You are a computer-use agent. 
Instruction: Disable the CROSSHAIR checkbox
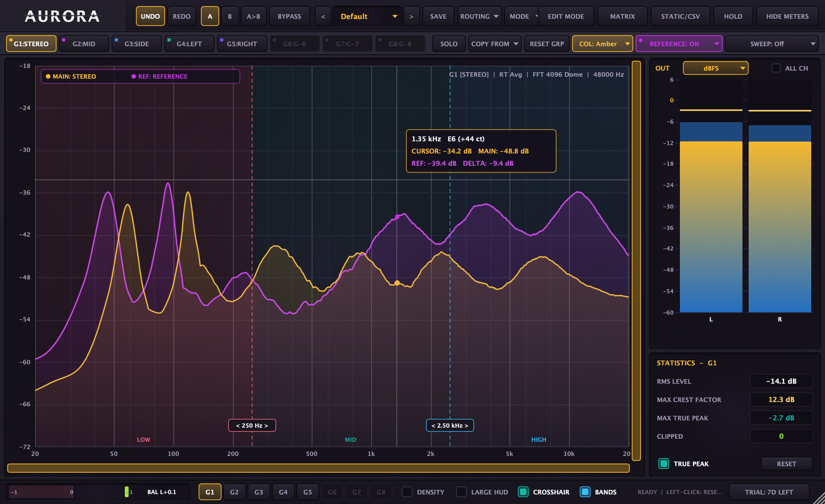click(x=523, y=492)
